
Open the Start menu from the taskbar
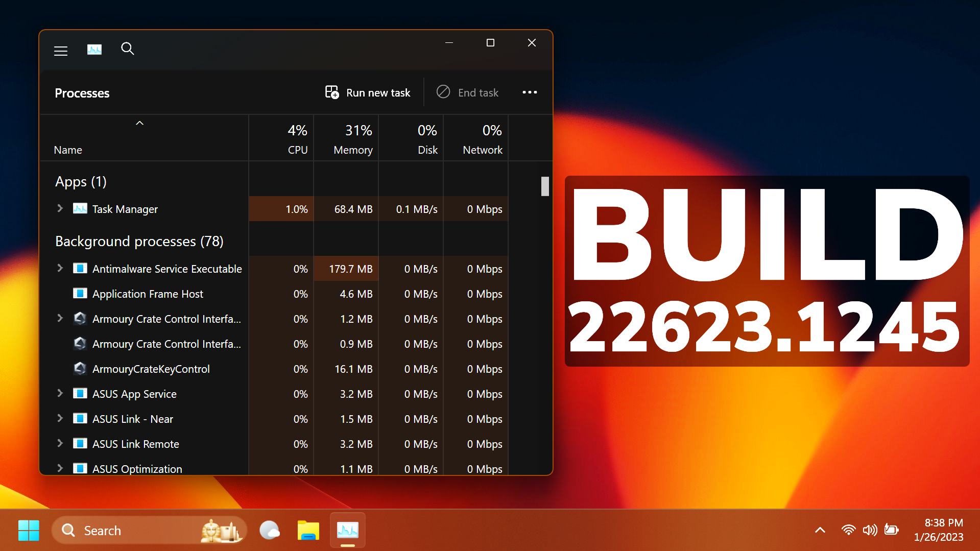click(x=29, y=530)
